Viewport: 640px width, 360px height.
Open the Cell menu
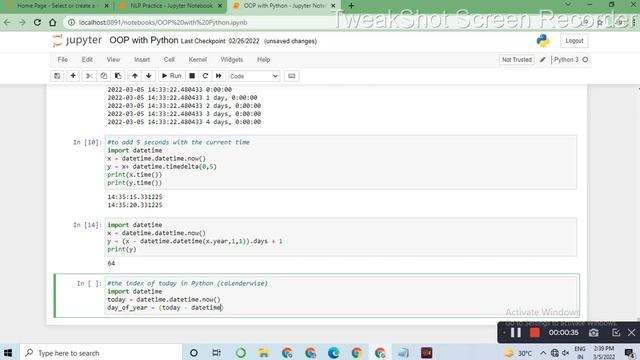(x=169, y=60)
